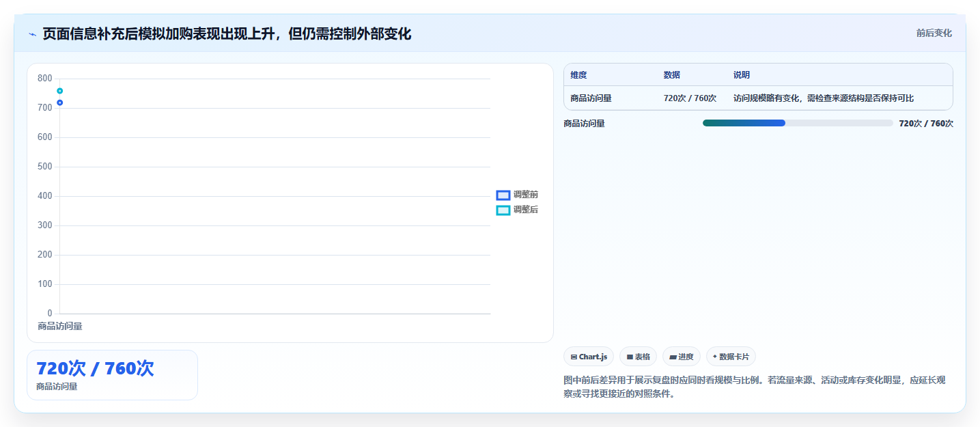Viewport: 980px width, 427px height.
Task: Click the 进度 tag
Action: (x=682, y=357)
